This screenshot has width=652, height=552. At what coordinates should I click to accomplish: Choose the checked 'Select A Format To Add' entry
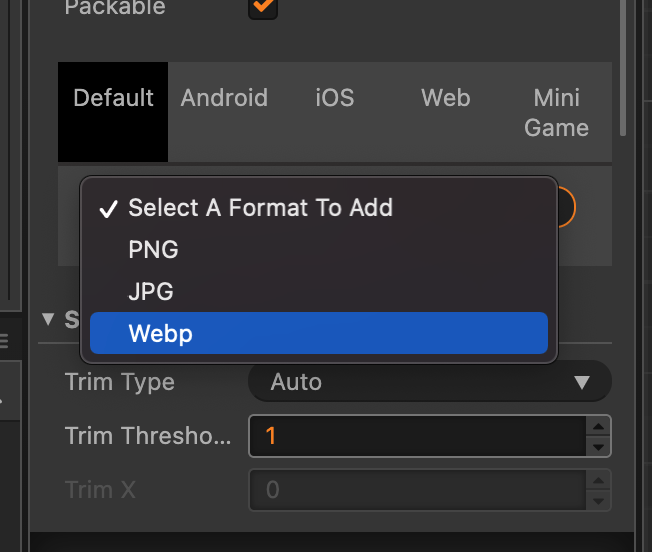coord(260,208)
